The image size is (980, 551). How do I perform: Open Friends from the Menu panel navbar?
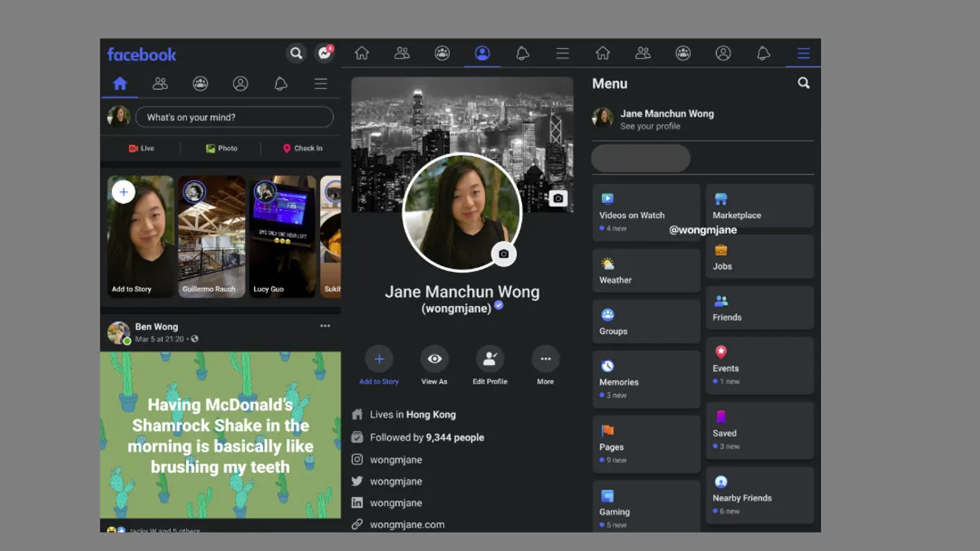(643, 53)
